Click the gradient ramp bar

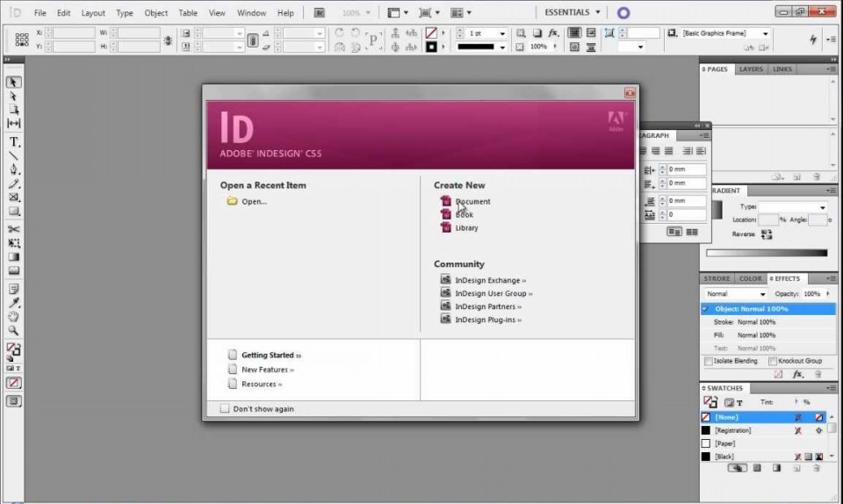(767, 253)
